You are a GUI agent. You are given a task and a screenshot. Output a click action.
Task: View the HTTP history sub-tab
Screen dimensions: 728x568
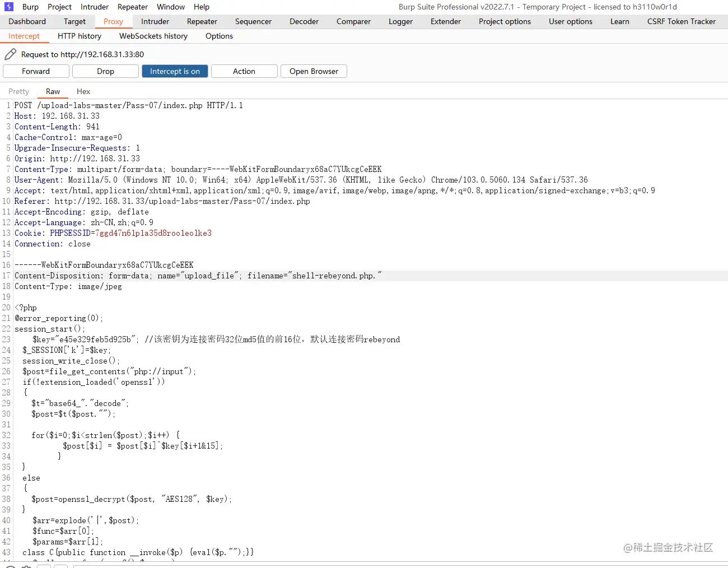(80, 36)
